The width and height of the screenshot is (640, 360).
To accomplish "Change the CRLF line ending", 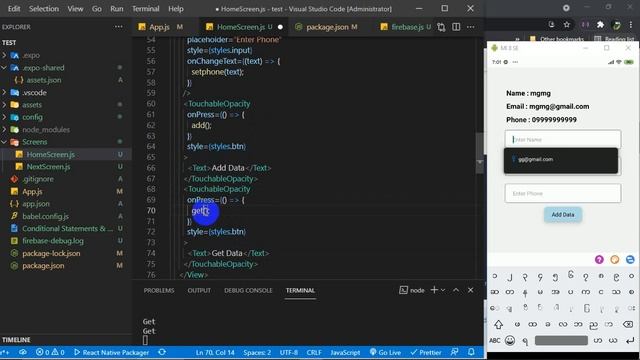I will pyautogui.click(x=314, y=352).
